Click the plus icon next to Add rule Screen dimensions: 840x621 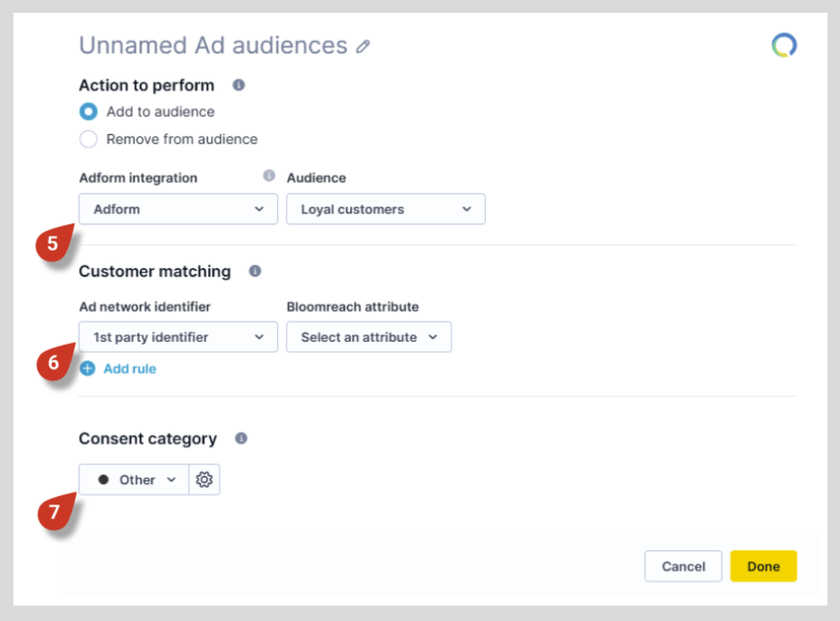[88, 369]
